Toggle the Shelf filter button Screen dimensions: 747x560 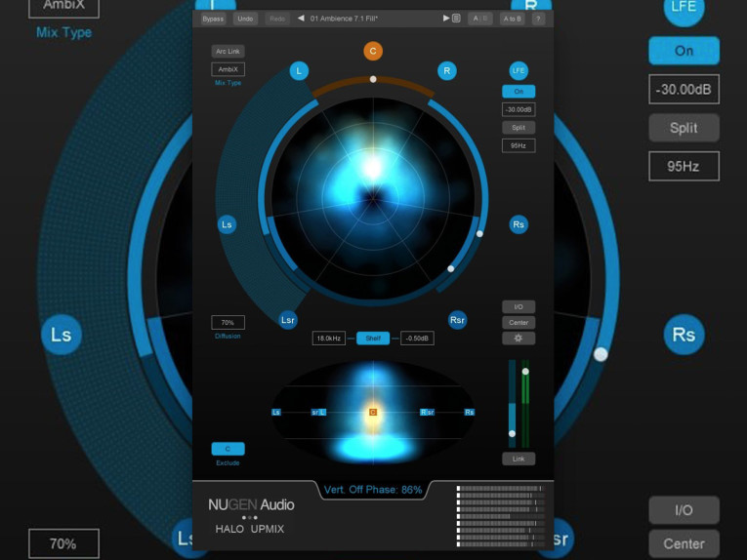373,339
